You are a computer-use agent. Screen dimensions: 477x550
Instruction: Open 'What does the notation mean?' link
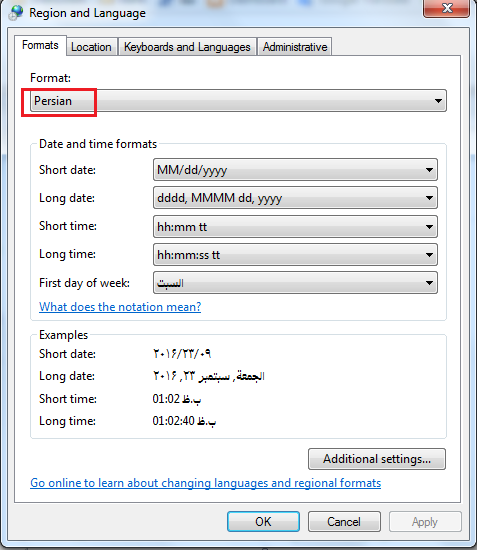point(120,307)
